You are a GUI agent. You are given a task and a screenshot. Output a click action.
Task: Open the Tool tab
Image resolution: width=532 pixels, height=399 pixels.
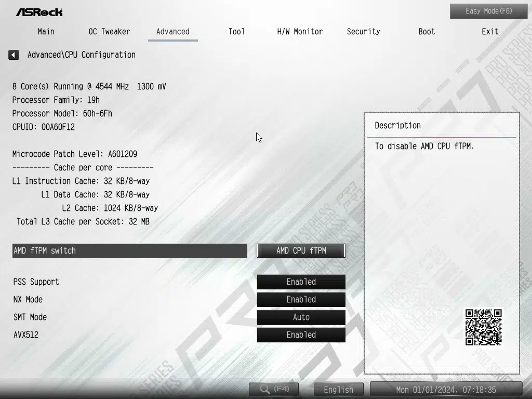(x=236, y=31)
